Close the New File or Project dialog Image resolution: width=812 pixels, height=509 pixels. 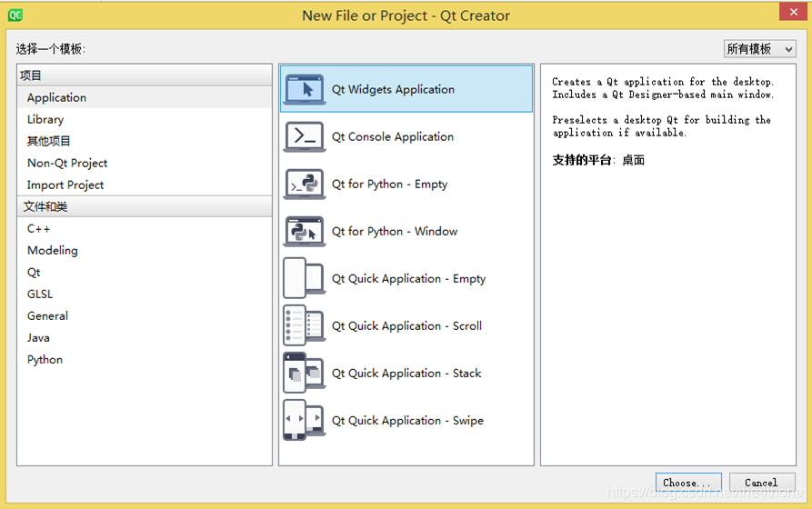(x=793, y=12)
